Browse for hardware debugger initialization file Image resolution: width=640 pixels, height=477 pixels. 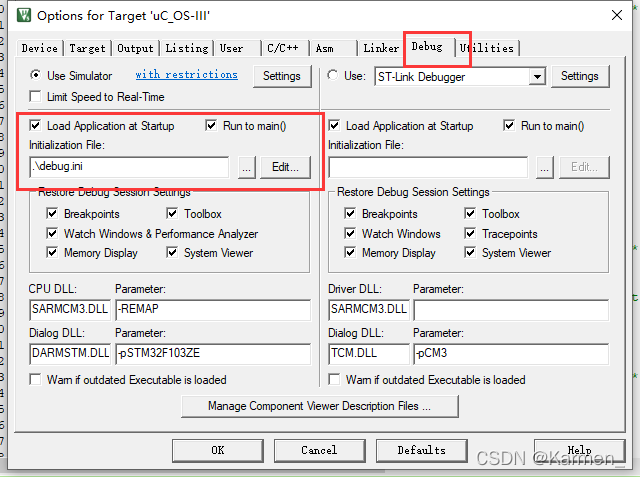(544, 167)
